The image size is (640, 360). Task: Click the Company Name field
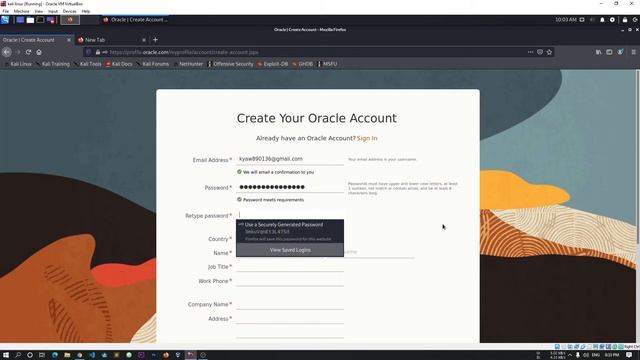[290, 304]
